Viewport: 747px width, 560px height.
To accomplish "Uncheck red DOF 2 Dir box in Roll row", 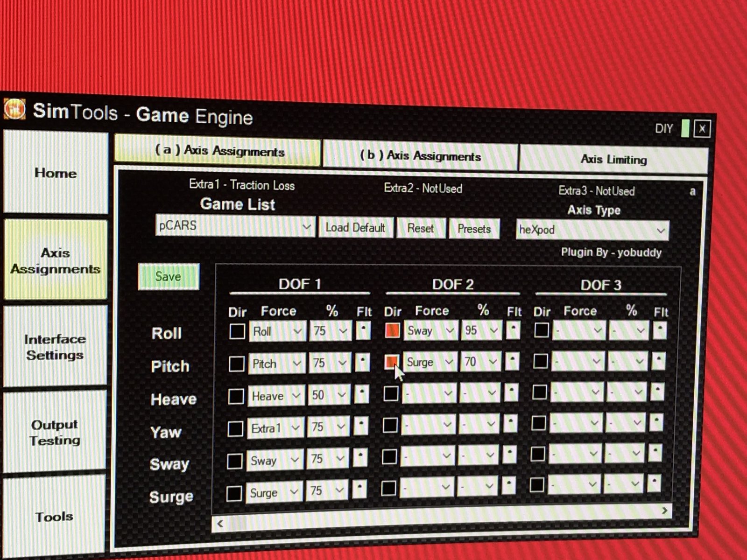I will (x=392, y=330).
